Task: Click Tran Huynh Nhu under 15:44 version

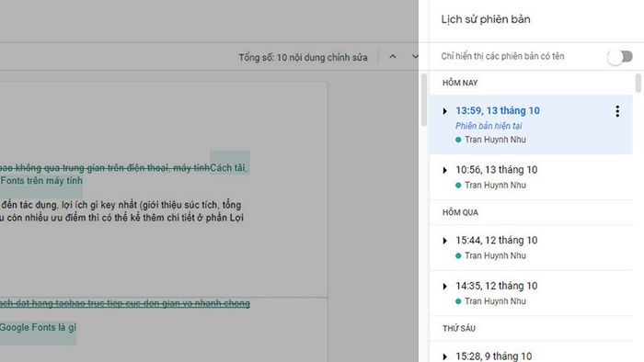Action: click(x=495, y=255)
